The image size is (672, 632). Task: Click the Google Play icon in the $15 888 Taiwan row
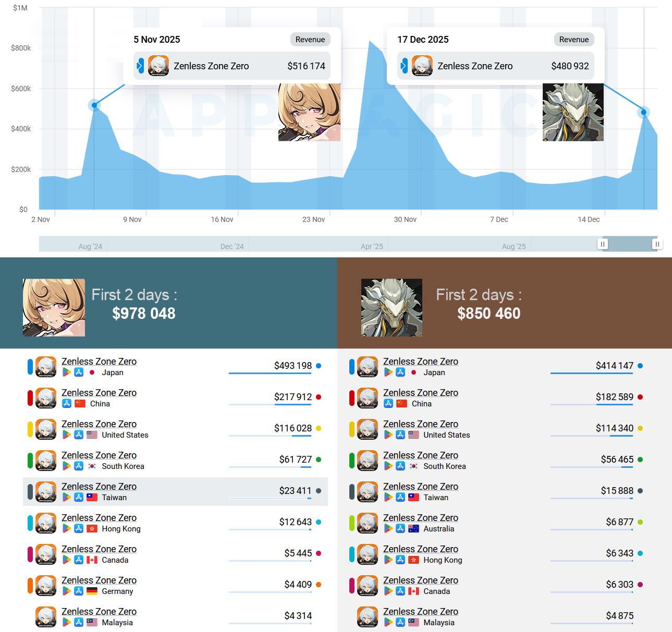[388, 498]
